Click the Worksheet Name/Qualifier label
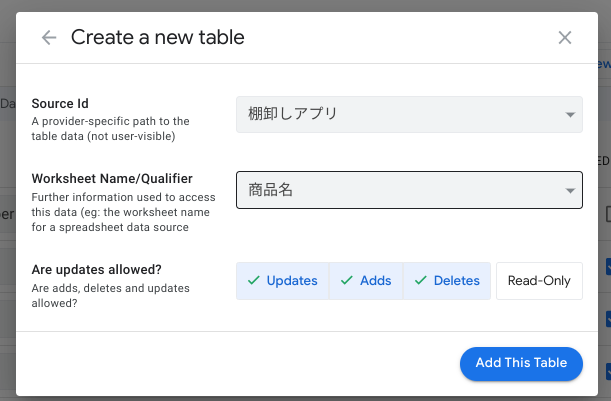611x401 pixels. click(111, 179)
